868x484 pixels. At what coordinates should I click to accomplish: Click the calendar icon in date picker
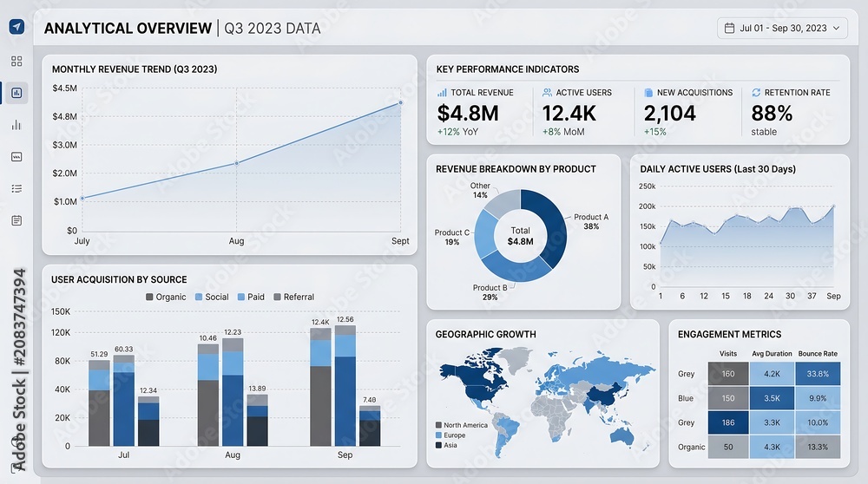(730, 29)
